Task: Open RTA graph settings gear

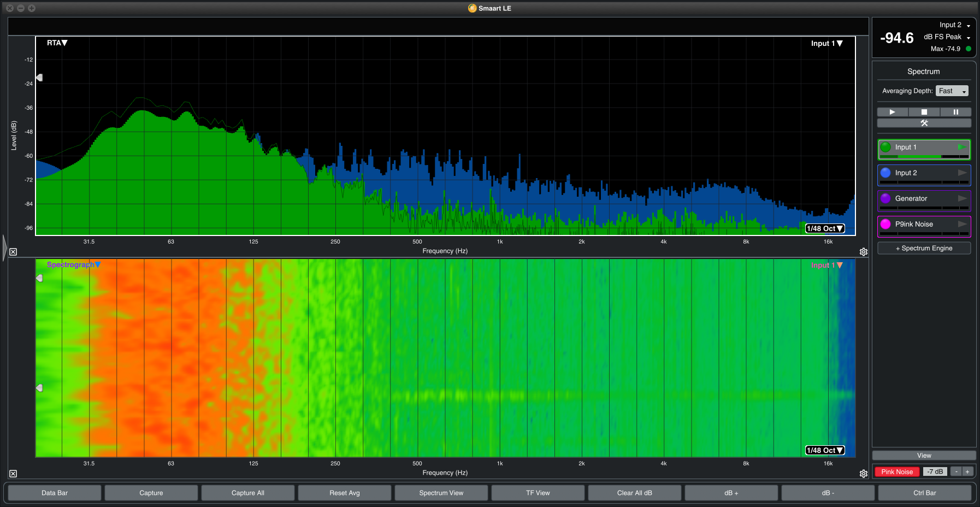Action: 864,252
